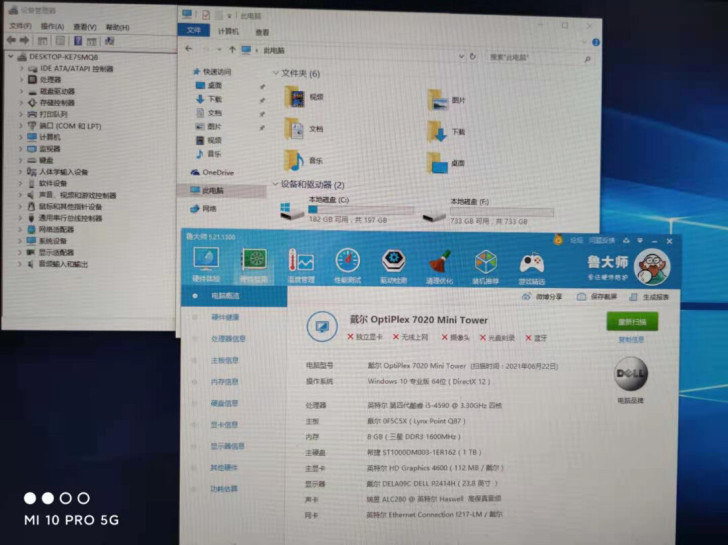The image size is (728, 545).
Task: Click the green 重新扫描 rescan button
Action: pos(632,322)
